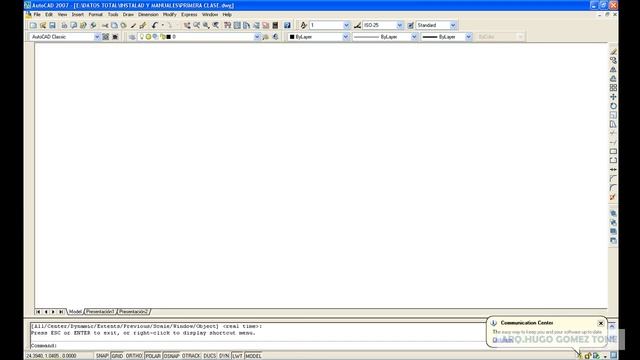Click the Zoom Realtime icon

point(196,25)
